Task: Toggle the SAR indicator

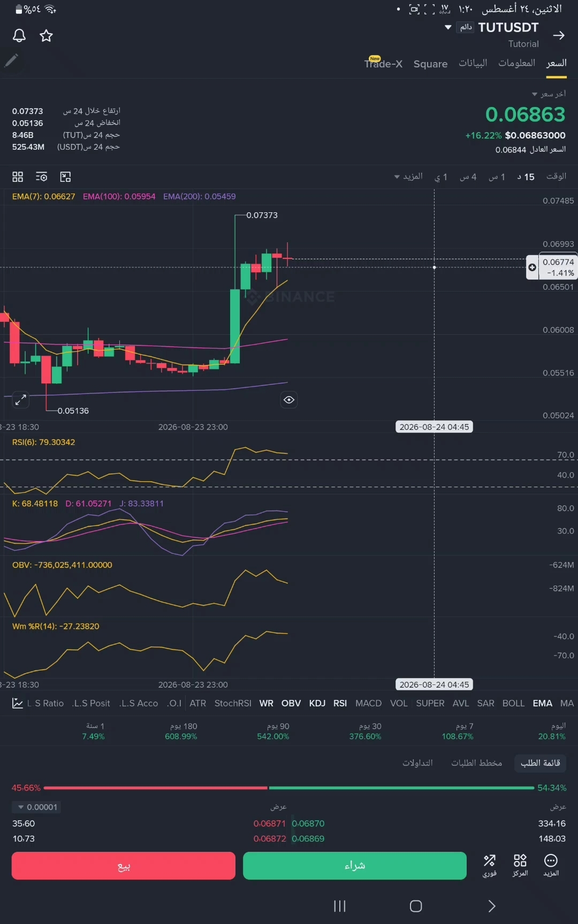Action: coord(485,703)
